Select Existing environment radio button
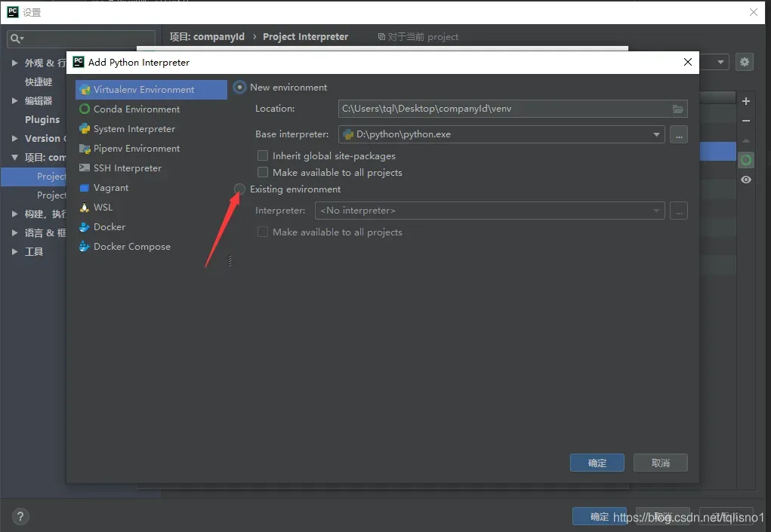771x532 pixels. point(239,189)
